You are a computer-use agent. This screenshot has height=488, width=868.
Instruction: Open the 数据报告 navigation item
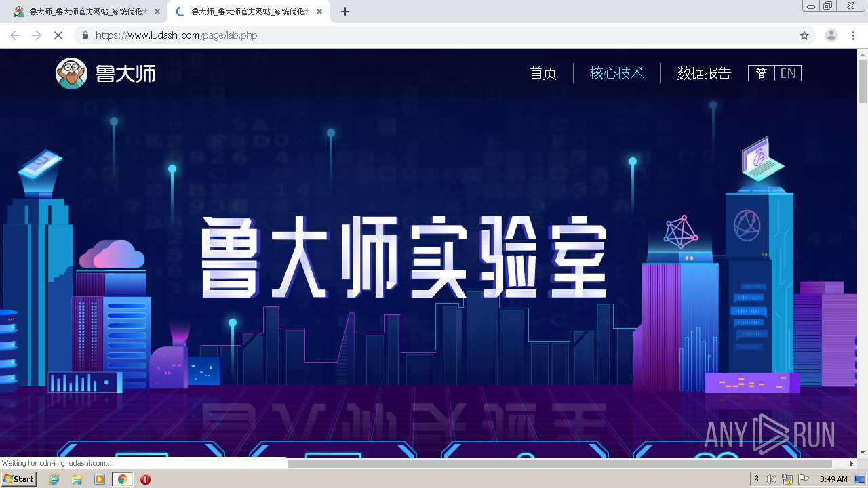(x=704, y=73)
